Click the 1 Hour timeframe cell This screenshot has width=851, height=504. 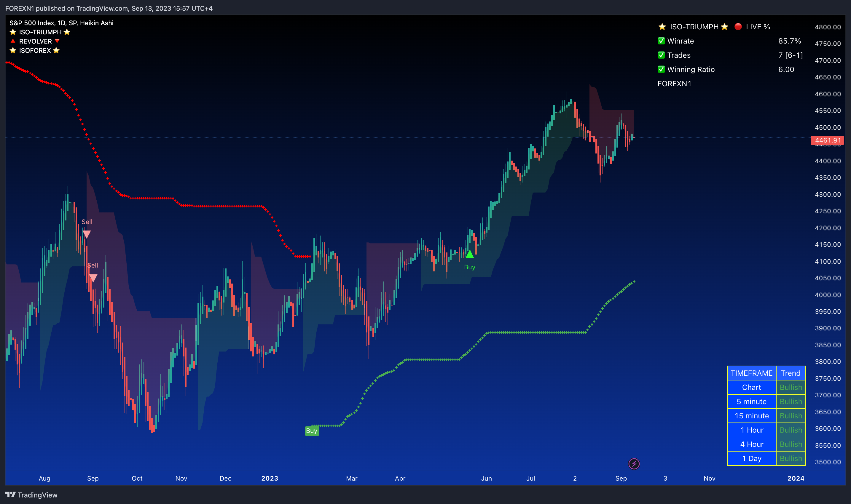coord(751,430)
